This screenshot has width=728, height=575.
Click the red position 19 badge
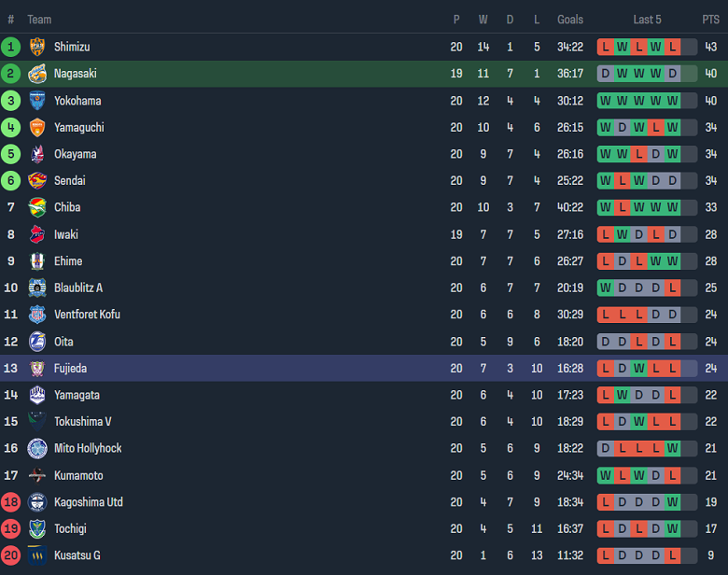(11, 529)
